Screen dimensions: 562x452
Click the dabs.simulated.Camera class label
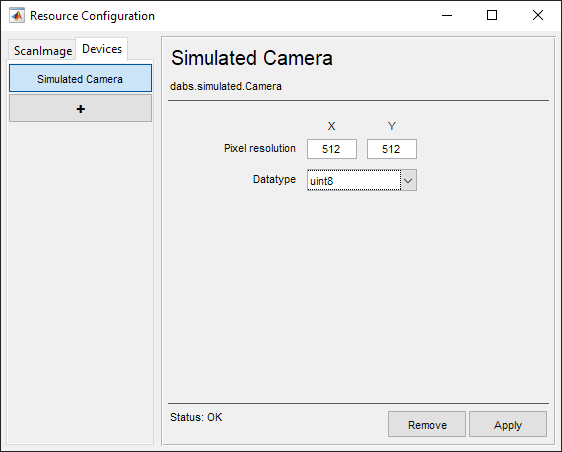(226, 86)
